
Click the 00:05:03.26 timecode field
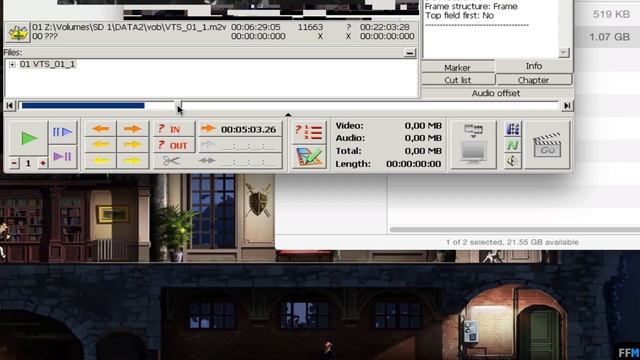(249, 129)
